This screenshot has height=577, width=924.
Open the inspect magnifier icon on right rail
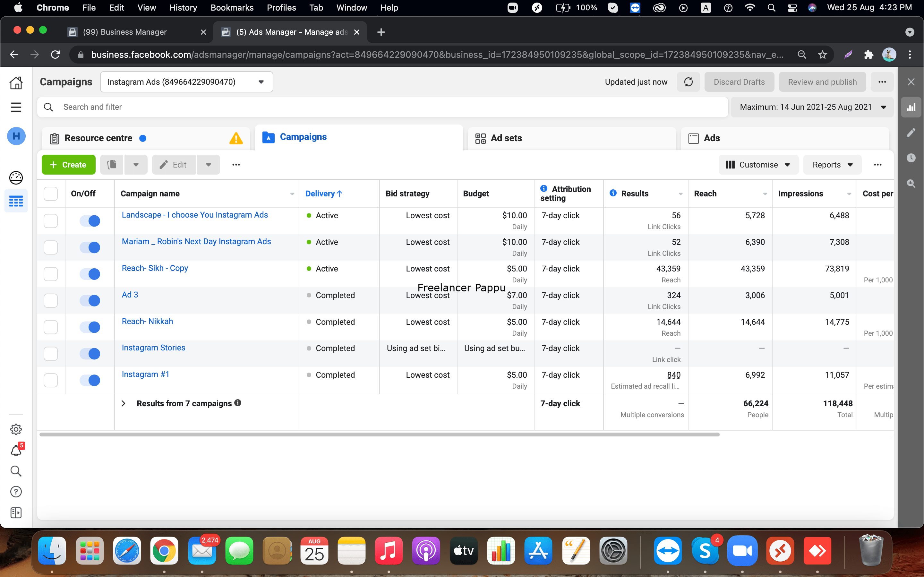point(911,184)
